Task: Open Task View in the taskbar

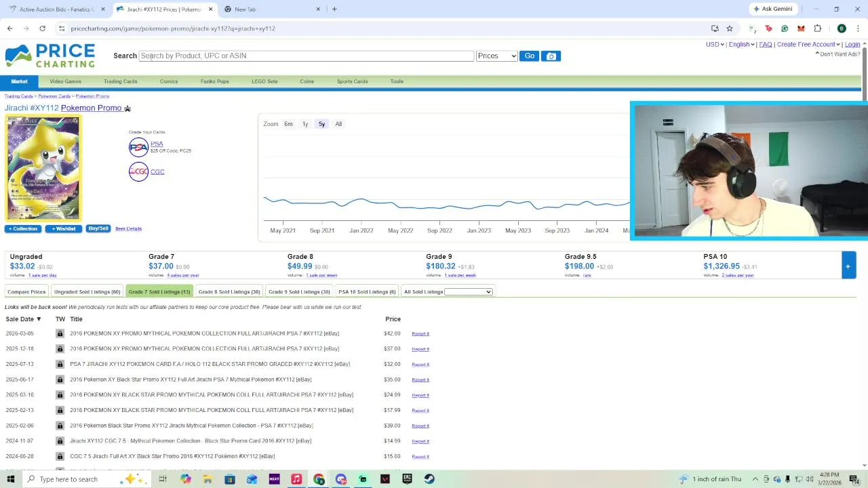Action: point(163,479)
